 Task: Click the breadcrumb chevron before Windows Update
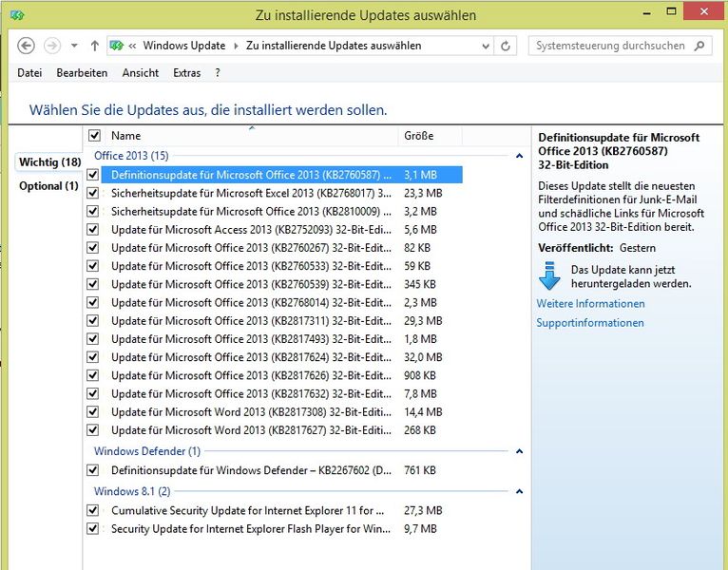(x=132, y=46)
